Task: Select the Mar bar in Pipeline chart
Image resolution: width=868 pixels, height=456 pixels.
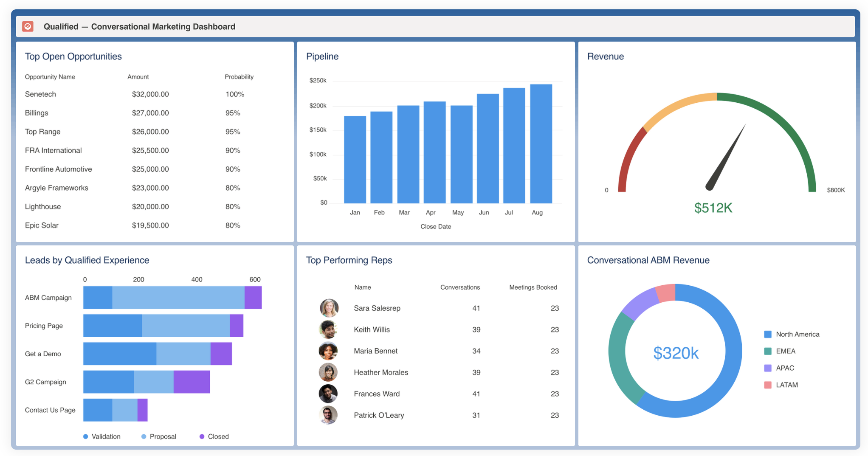Action: [x=408, y=155]
